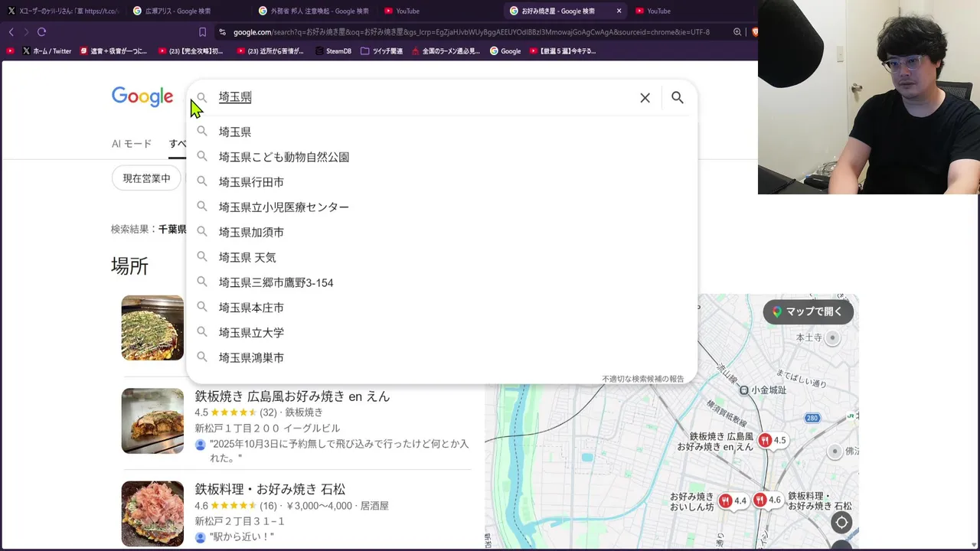The image size is (980, 551).
Task: Click reviewer avatar beside 駅から近い review
Action: 201,537
